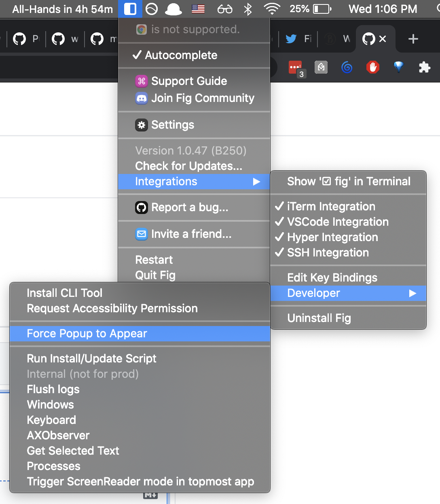Click the blue spiral extension icon

pyautogui.click(x=347, y=68)
